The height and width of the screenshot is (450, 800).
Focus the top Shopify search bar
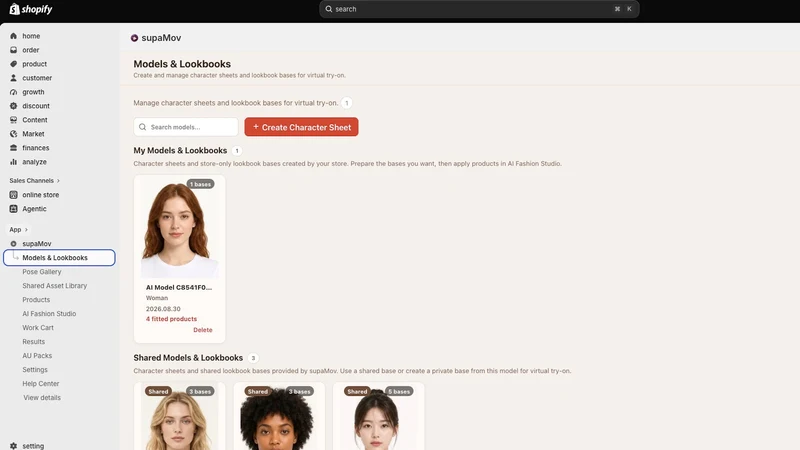pos(479,9)
